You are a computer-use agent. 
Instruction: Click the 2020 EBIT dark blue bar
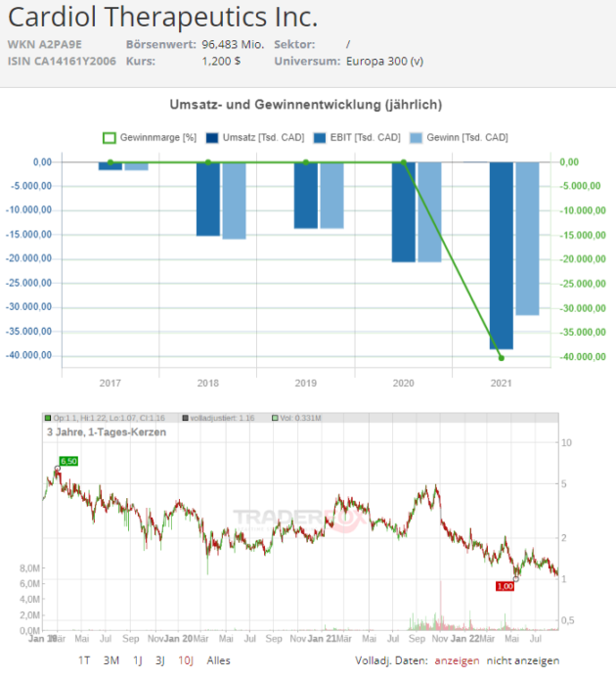coord(403,212)
